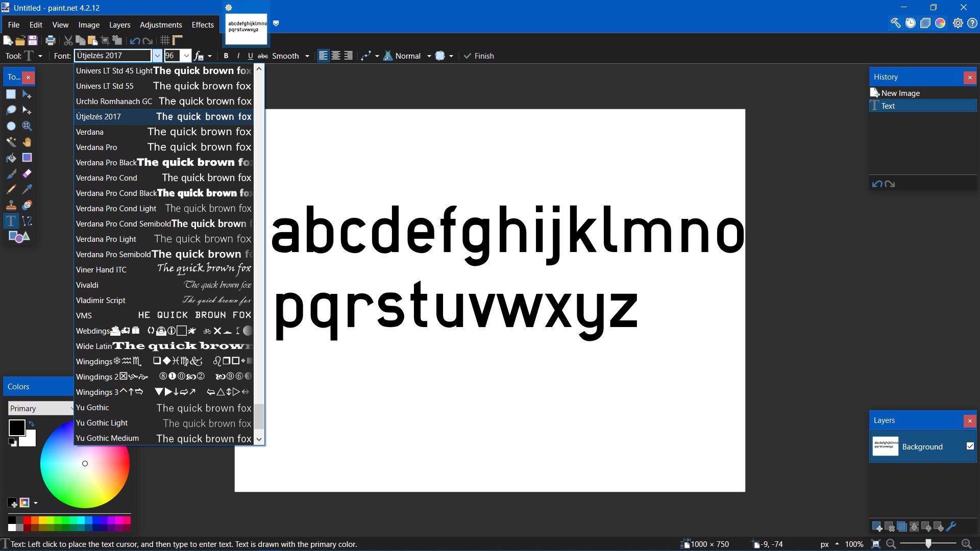Select the Move Selection tool
Image resolution: width=980 pixels, height=551 pixels.
click(x=27, y=110)
